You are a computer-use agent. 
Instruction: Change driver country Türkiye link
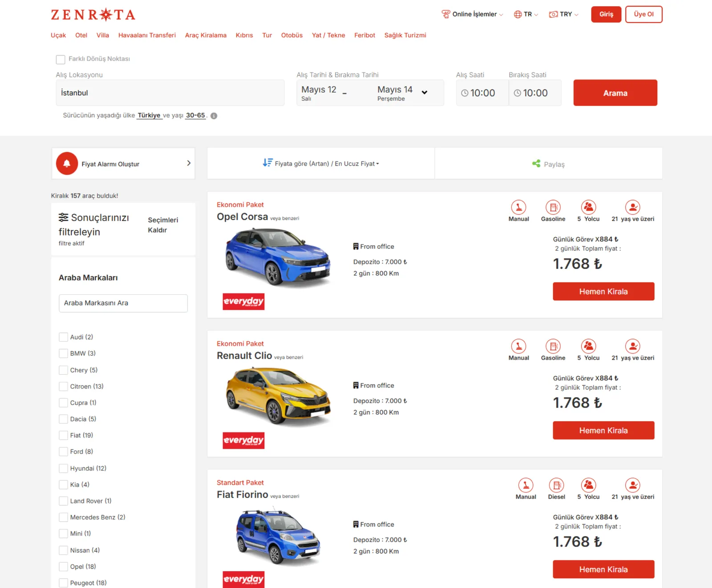[149, 115]
